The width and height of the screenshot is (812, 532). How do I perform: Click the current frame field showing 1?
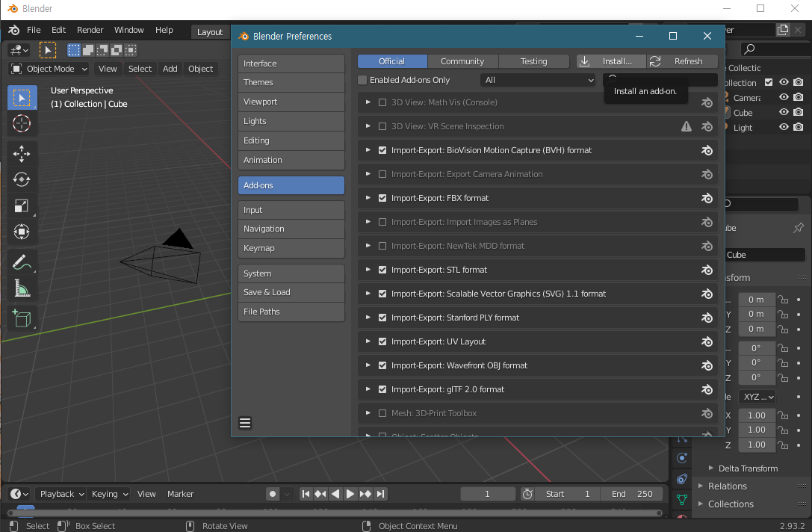tap(488, 494)
